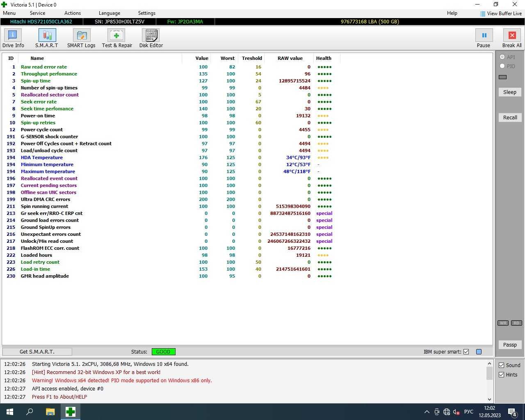Open Test & Repair tool
The height and width of the screenshot is (420, 525).
click(x=117, y=39)
